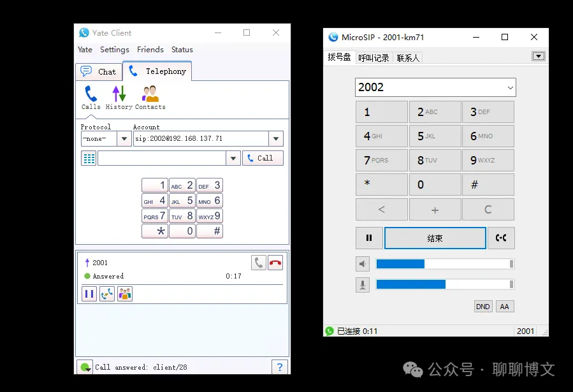The width and height of the screenshot is (573, 392).
Task: Open the Friends menu in Yate Client
Action: point(150,50)
